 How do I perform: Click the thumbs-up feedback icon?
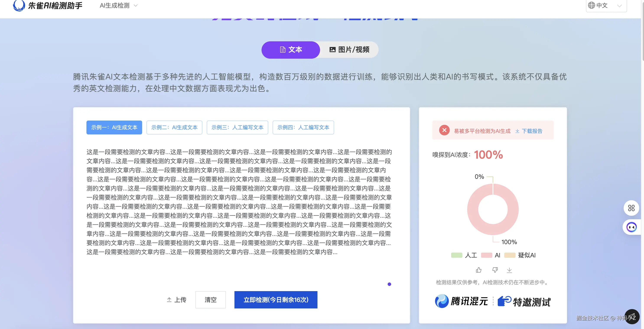coord(478,270)
